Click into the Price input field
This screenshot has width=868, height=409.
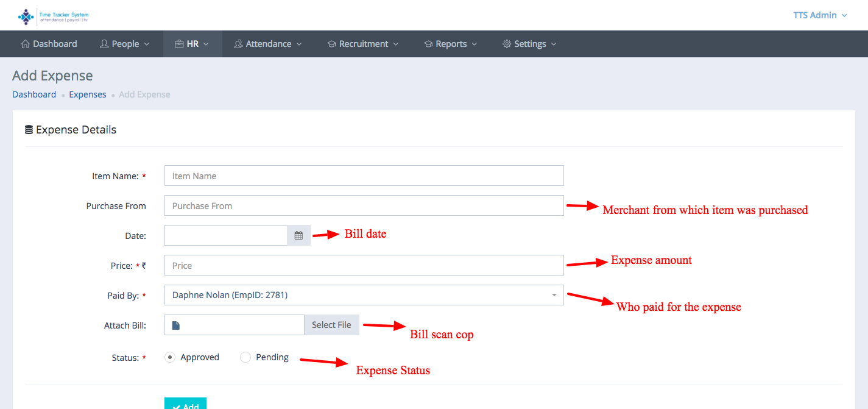[364, 265]
